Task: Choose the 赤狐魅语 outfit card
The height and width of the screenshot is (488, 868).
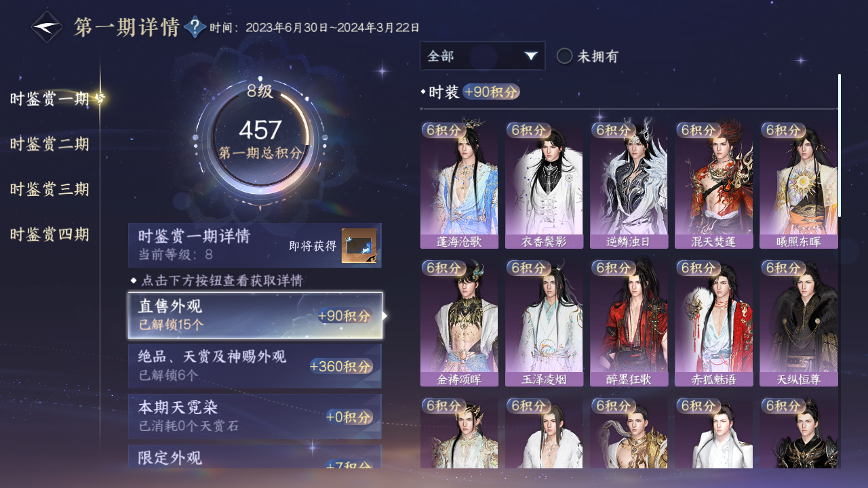Action: tap(713, 323)
